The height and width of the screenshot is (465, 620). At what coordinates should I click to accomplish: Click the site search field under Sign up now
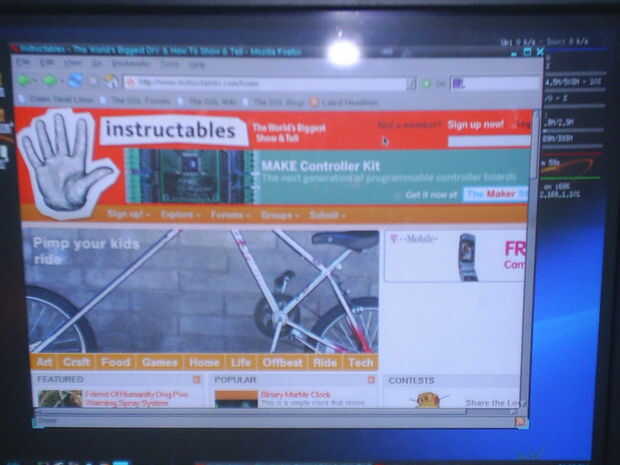pyautogui.click(x=489, y=141)
